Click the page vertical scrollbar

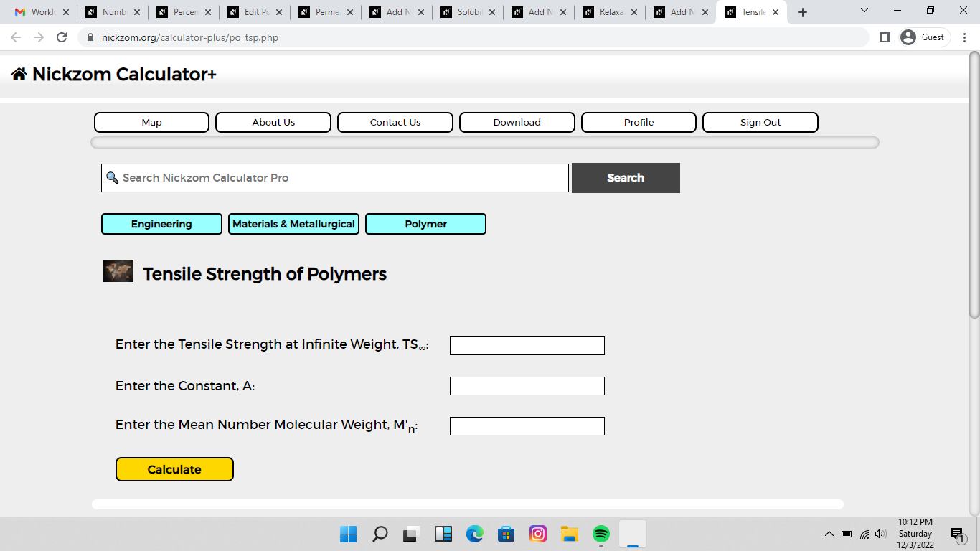(x=974, y=184)
